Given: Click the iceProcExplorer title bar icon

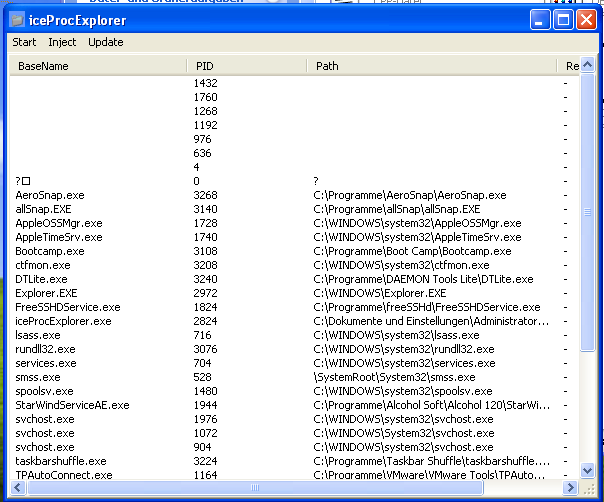Looking at the screenshot, I should pyautogui.click(x=17, y=20).
